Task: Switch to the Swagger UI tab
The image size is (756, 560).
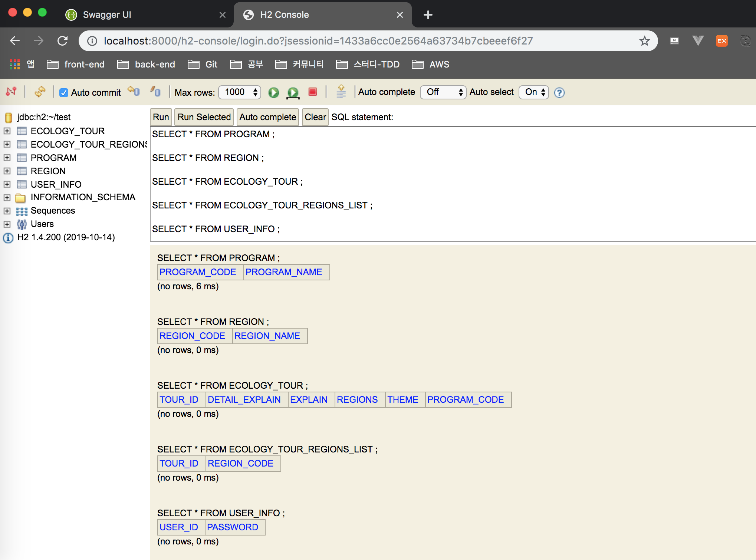Action: pyautogui.click(x=107, y=15)
